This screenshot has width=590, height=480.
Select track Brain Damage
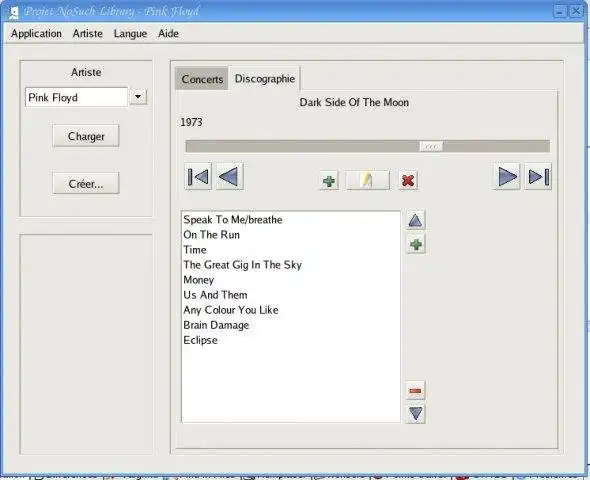coord(291,325)
